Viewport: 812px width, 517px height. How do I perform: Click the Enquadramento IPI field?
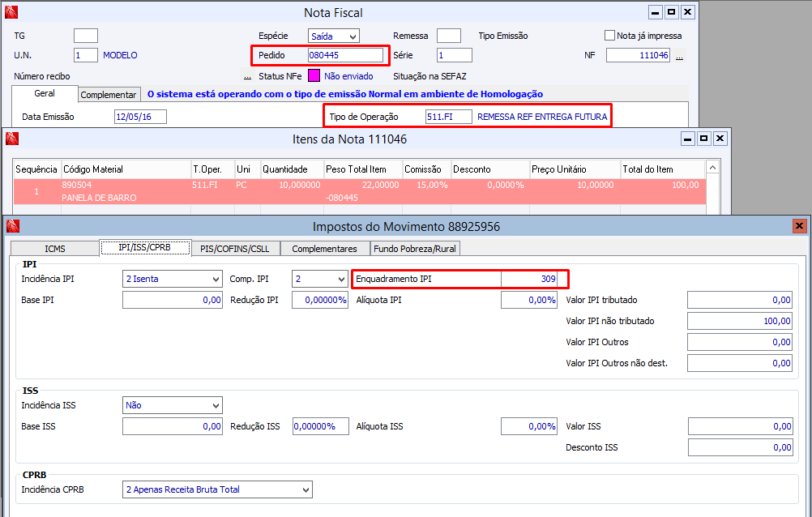[529, 279]
